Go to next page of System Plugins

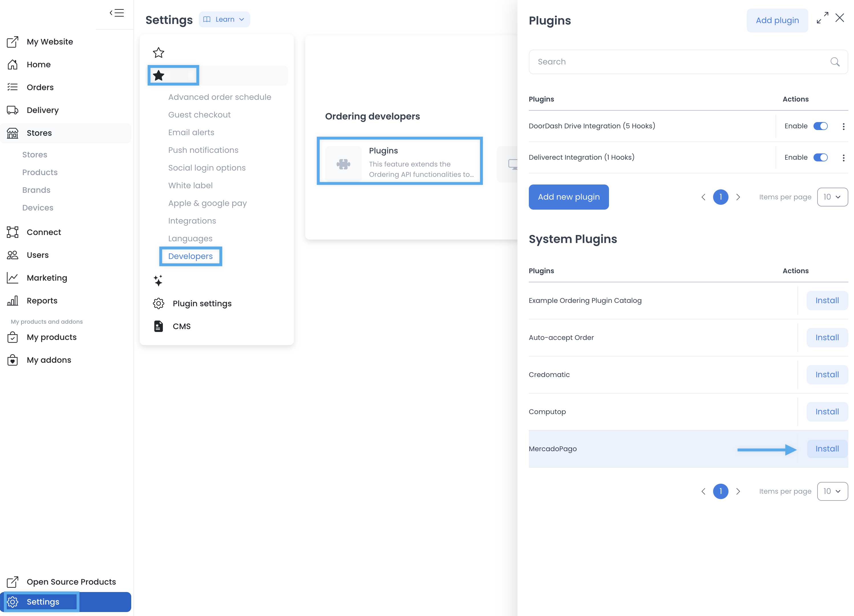738,491
